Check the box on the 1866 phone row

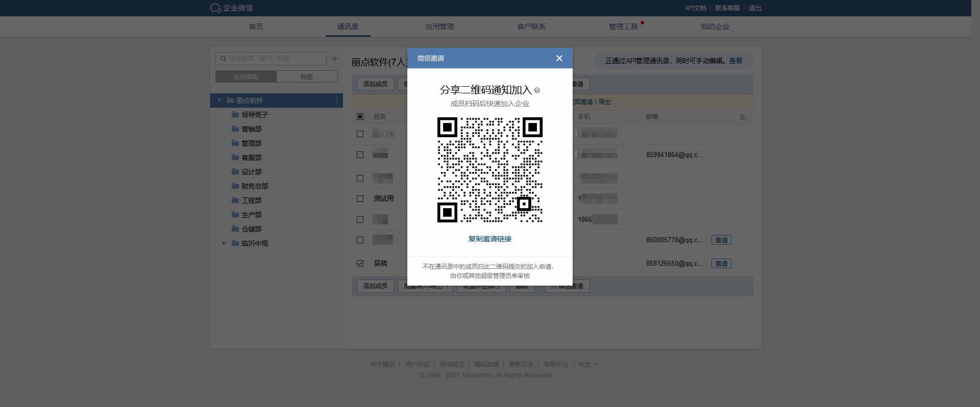coord(360,219)
